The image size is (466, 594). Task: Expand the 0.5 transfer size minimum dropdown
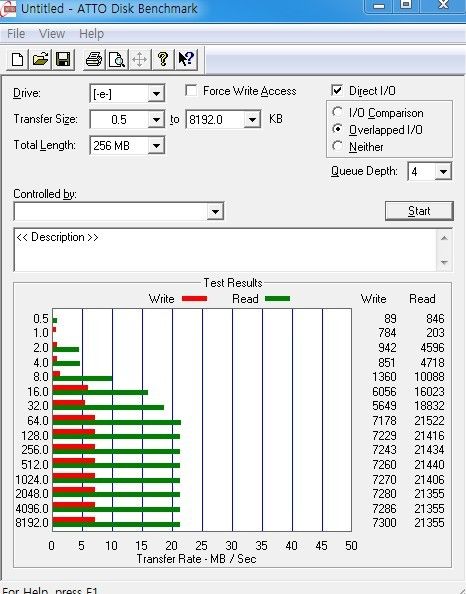coord(156,120)
